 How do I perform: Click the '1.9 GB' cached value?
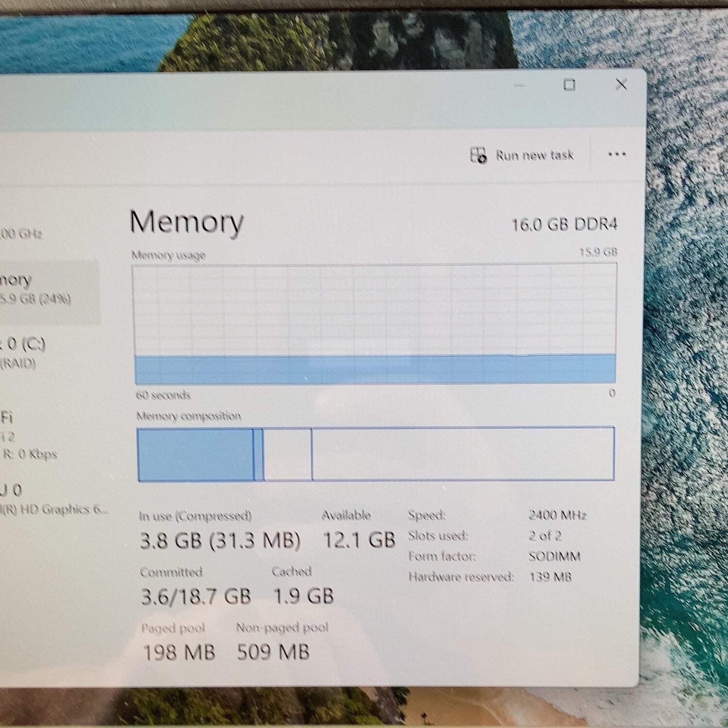[303, 596]
